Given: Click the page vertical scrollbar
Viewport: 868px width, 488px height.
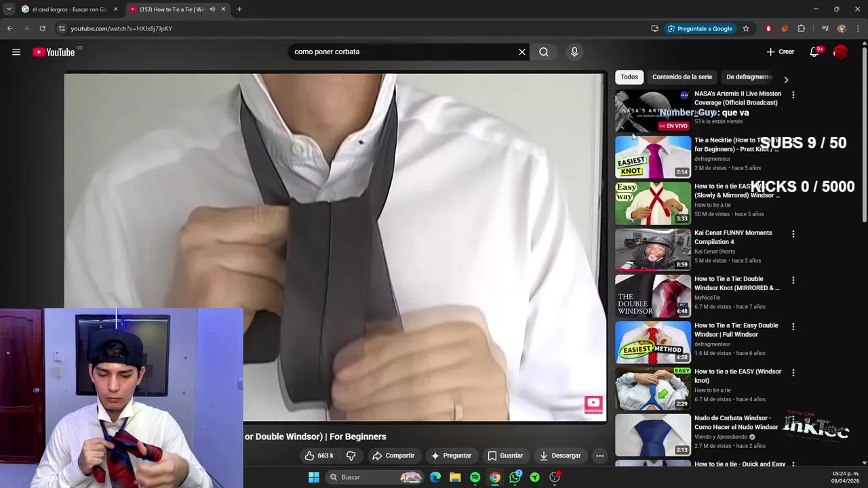Looking at the screenshot, I should pyautogui.click(x=864, y=136).
